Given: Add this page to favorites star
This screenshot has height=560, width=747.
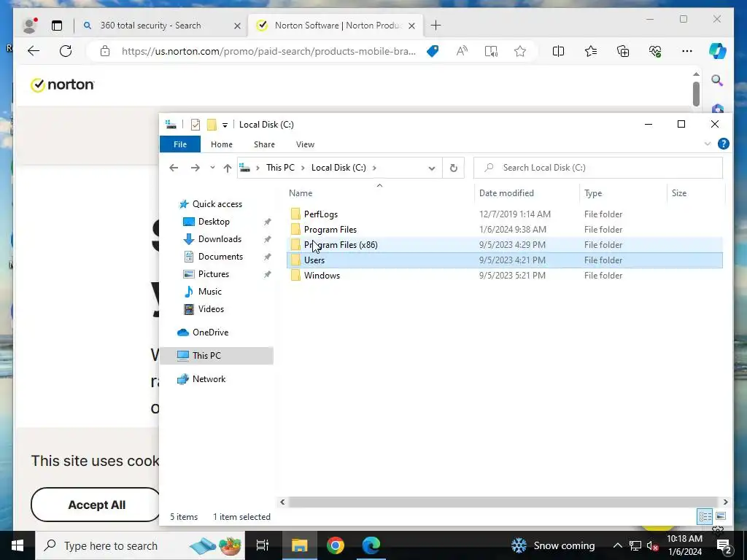Looking at the screenshot, I should 519,51.
